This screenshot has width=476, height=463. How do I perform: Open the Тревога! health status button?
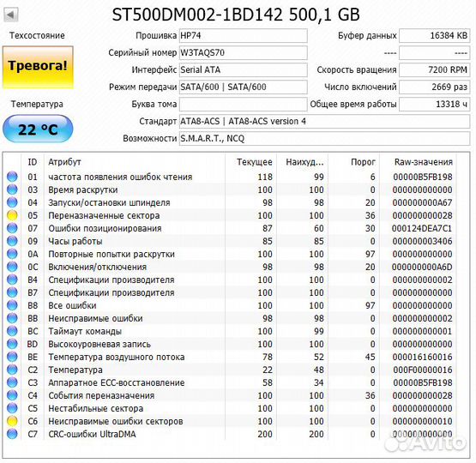point(38,67)
